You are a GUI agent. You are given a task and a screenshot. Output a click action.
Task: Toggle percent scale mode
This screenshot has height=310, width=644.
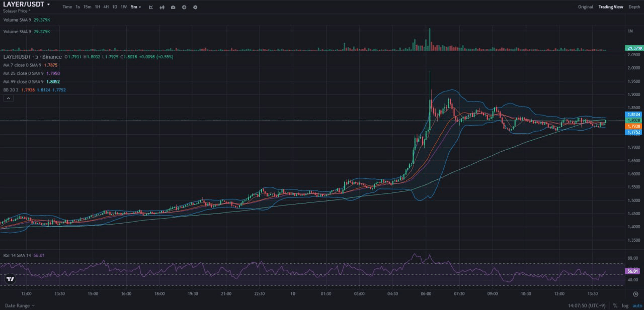615,305
